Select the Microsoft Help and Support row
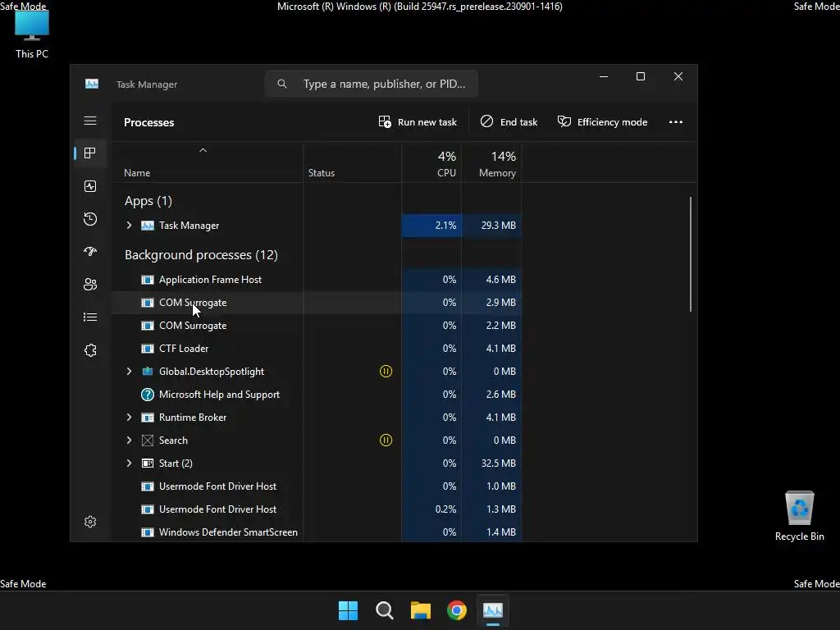The image size is (840, 630). click(x=317, y=395)
